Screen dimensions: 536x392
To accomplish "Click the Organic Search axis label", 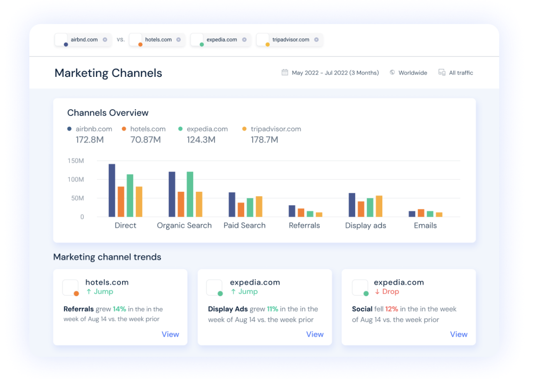I will click(184, 225).
